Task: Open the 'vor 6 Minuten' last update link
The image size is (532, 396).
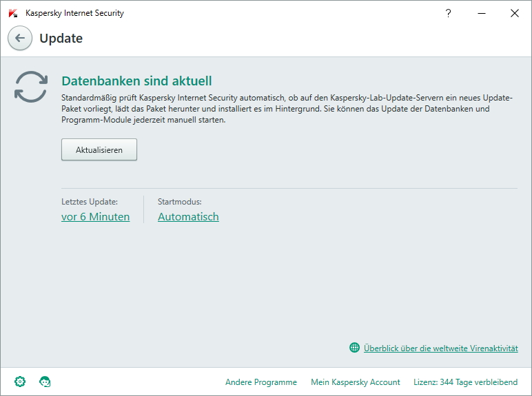Action: (x=95, y=217)
